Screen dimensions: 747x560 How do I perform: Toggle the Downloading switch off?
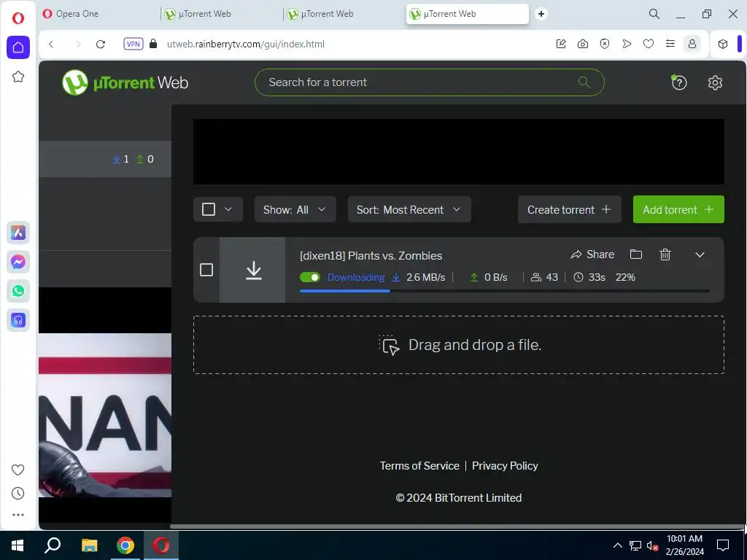coord(309,277)
